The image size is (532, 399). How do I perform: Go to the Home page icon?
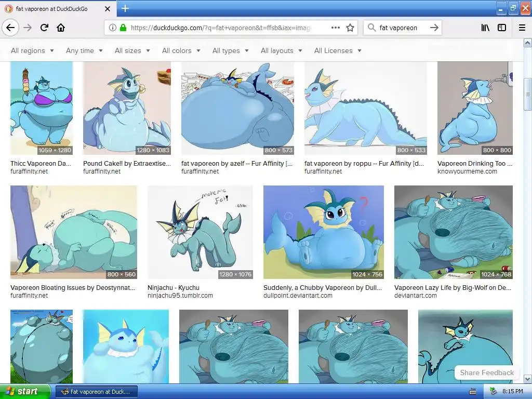(x=61, y=28)
